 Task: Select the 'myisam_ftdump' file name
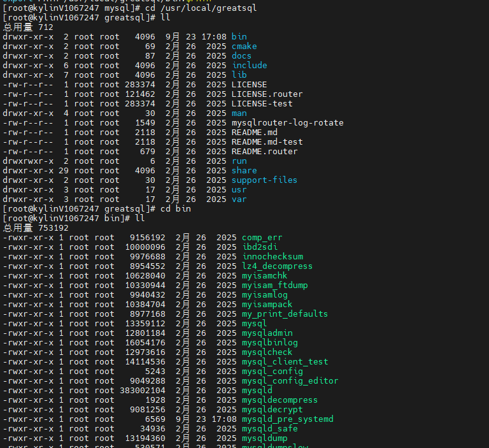275,285
